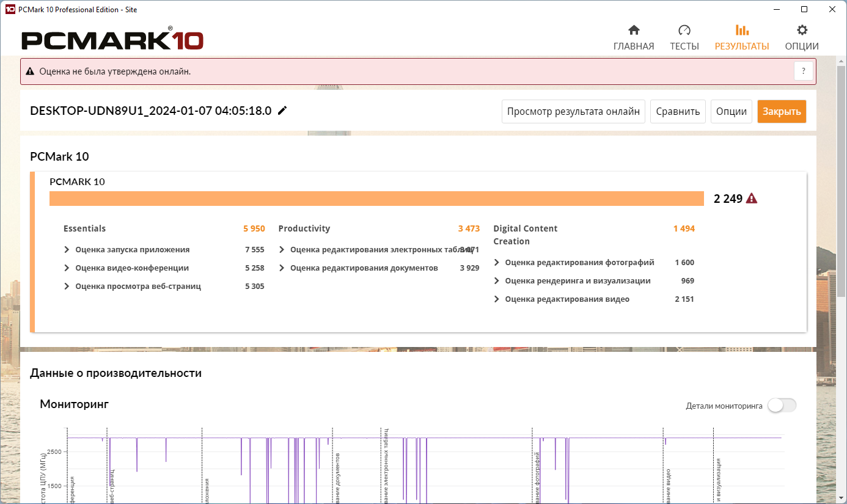Click the photo editing score 1 600

point(684,263)
